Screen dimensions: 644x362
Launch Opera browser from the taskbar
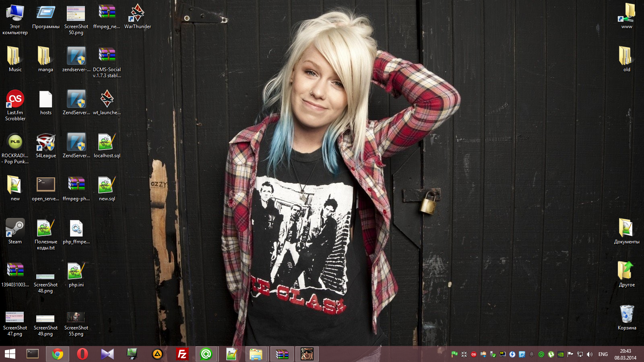pos(83,354)
